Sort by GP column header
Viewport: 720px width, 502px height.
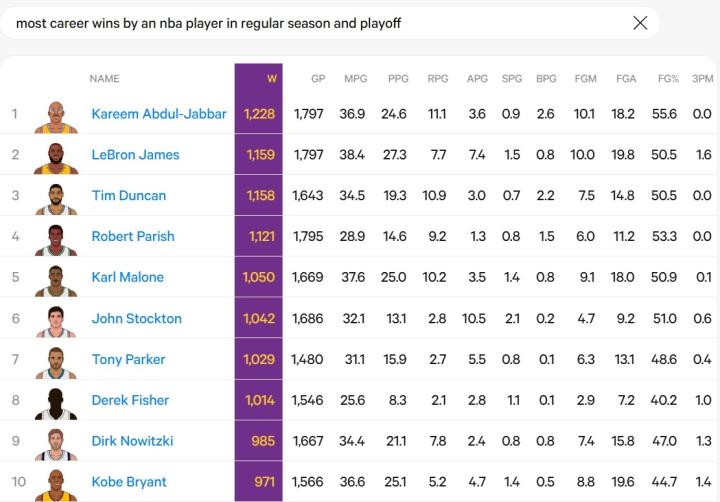(318, 78)
